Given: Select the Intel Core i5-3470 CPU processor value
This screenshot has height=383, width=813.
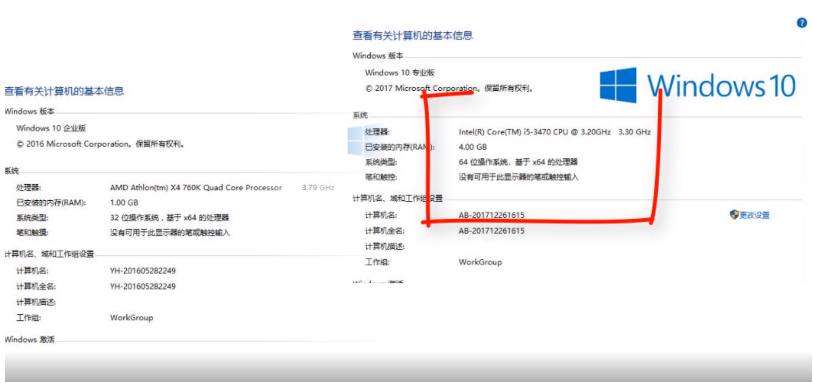Looking at the screenshot, I should pos(536,132).
